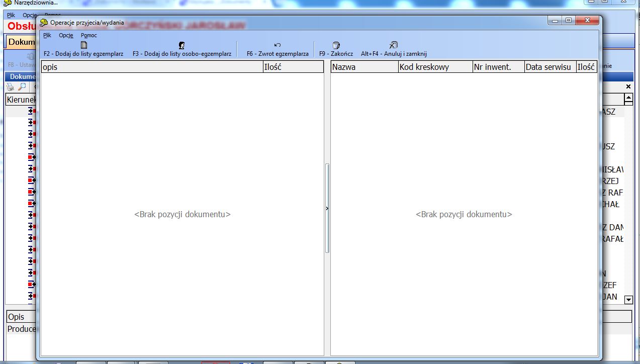
Task: Click the Produce row in the lower background panel
Action: [21, 329]
